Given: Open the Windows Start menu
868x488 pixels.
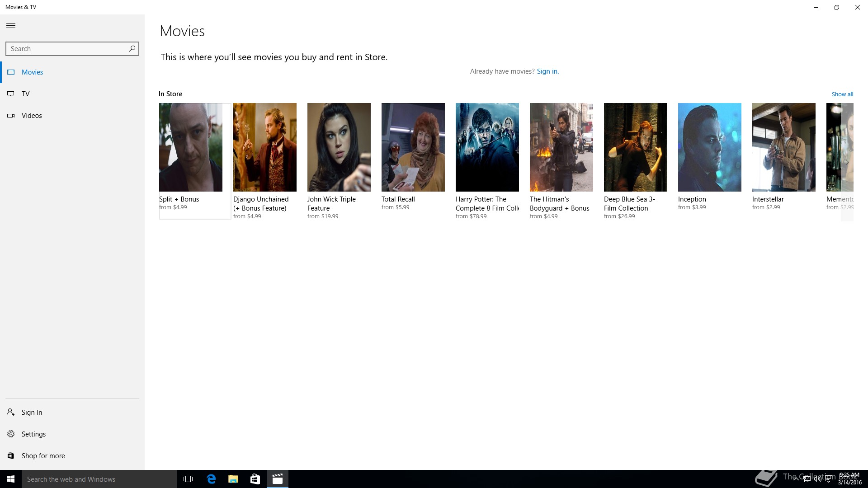Looking at the screenshot, I should [11, 479].
